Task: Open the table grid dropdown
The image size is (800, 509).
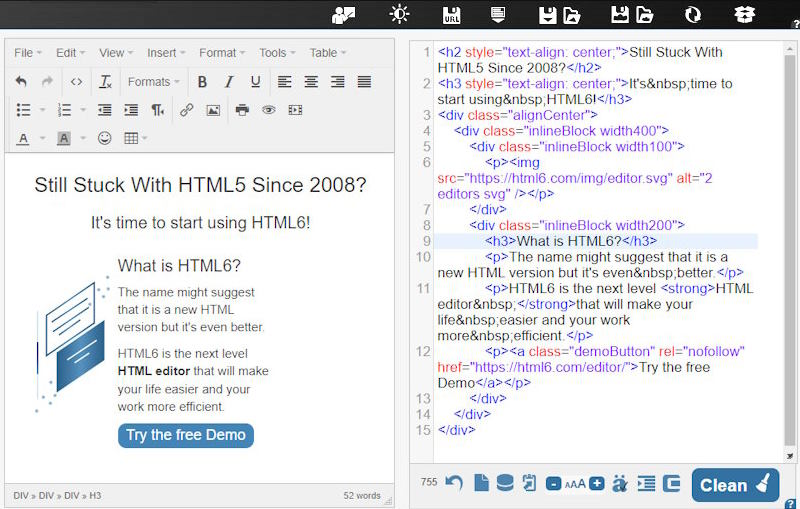Action: pyautogui.click(x=136, y=138)
